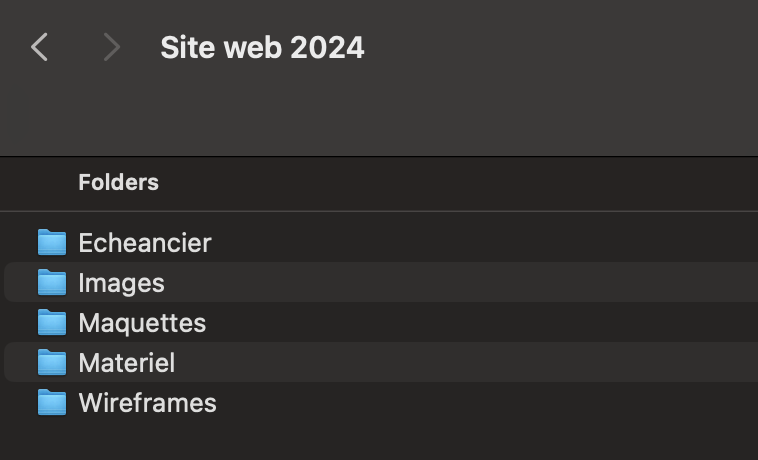
Task: Select the Echeancier folder name
Action: [x=145, y=243]
